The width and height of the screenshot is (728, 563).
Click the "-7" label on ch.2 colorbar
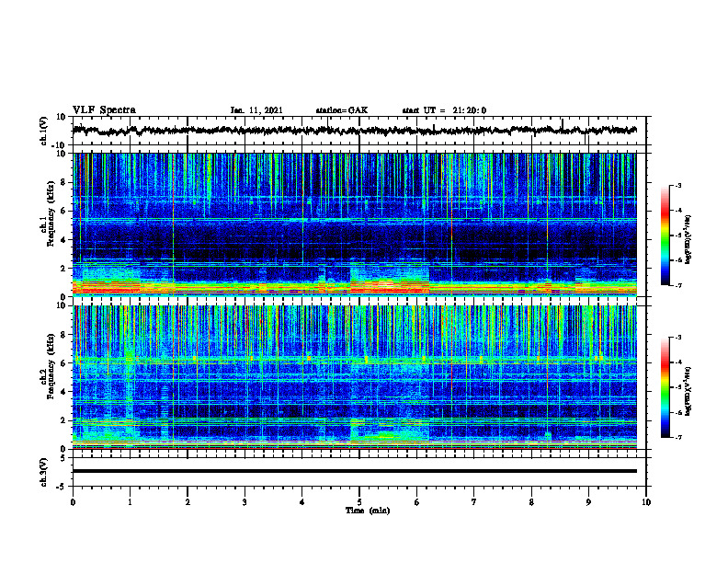pos(677,437)
